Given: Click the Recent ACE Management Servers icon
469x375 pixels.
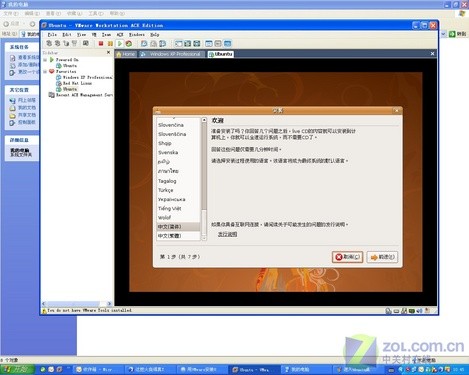Looking at the screenshot, I should [x=52, y=95].
